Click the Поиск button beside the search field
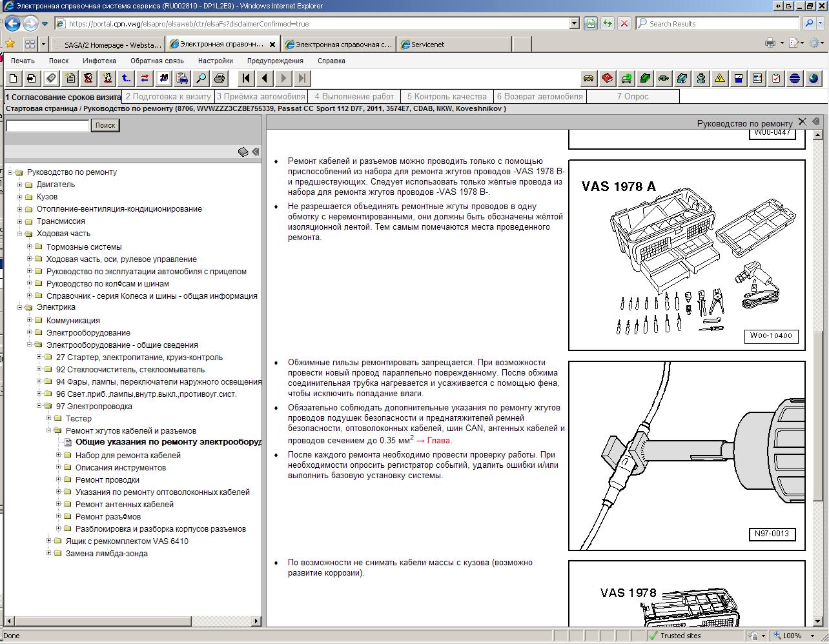Image resolution: width=829 pixels, height=644 pixels. point(105,125)
